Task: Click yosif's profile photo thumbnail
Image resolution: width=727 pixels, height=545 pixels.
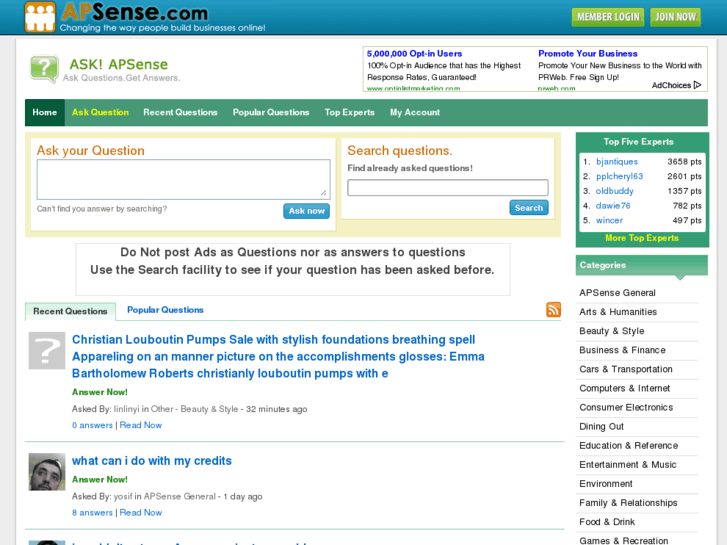Action: (47, 472)
